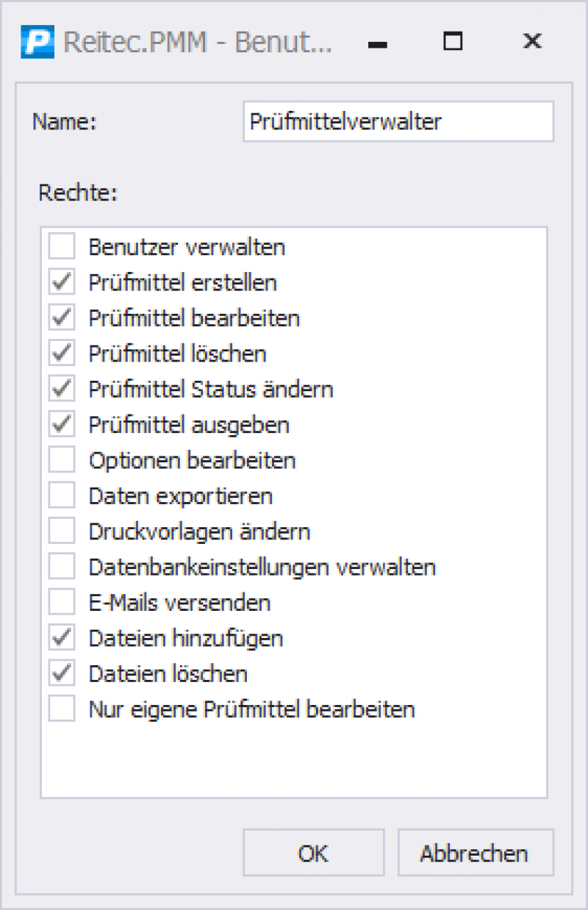This screenshot has height=910, width=588.
Task: Enable Druckvorlagen ändern right
Action: tap(62, 531)
